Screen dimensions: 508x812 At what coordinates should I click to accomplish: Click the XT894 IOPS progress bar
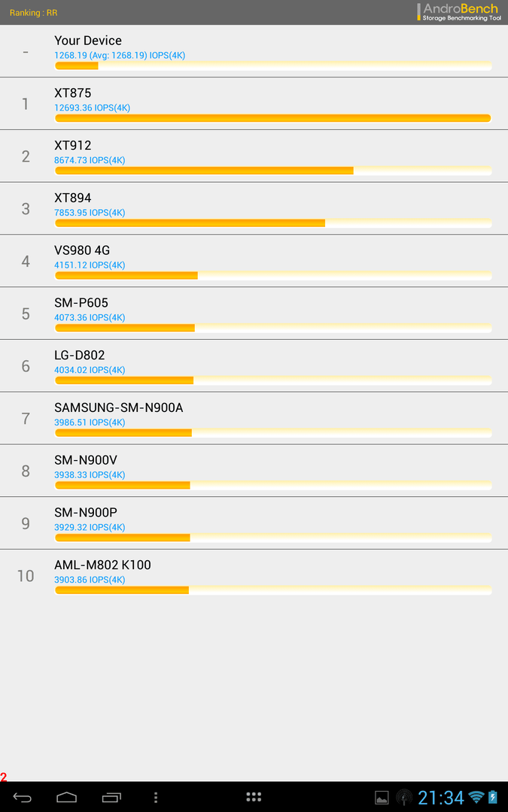273,223
